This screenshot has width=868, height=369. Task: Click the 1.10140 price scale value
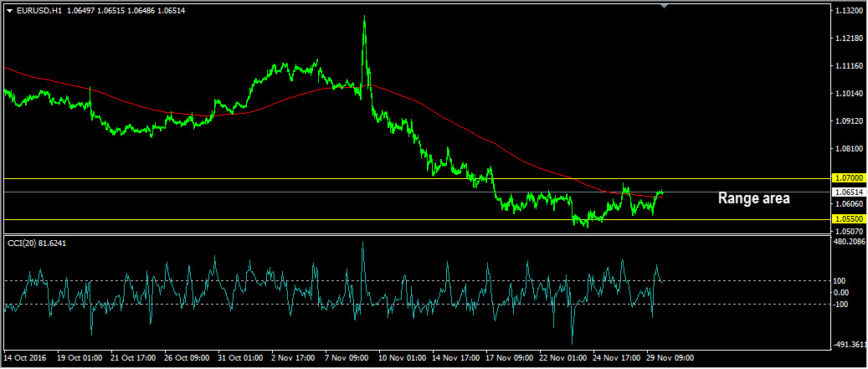(x=850, y=94)
